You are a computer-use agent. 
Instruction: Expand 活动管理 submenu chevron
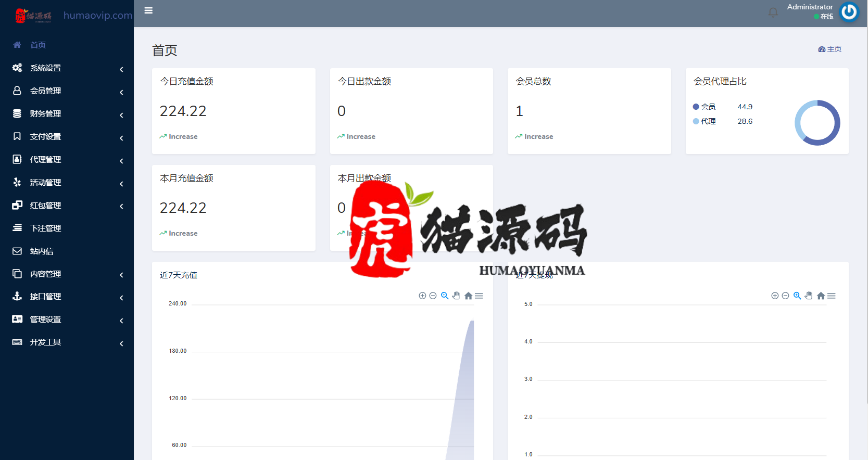tap(121, 184)
